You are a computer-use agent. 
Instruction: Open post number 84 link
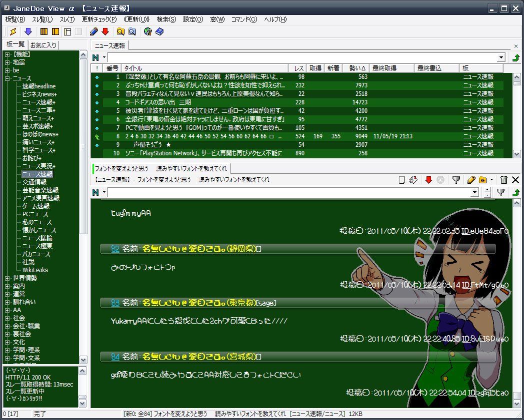(x=115, y=357)
